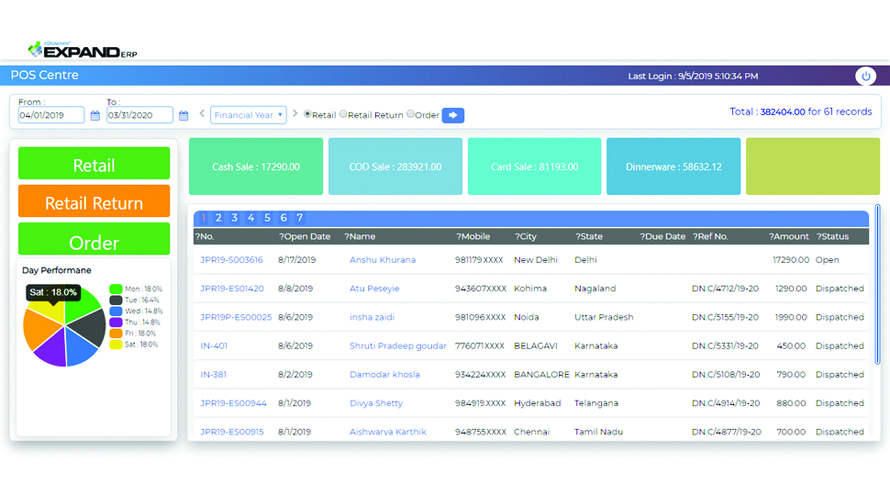Click the From date input field
This screenshot has width=890, height=500.
(x=51, y=116)
